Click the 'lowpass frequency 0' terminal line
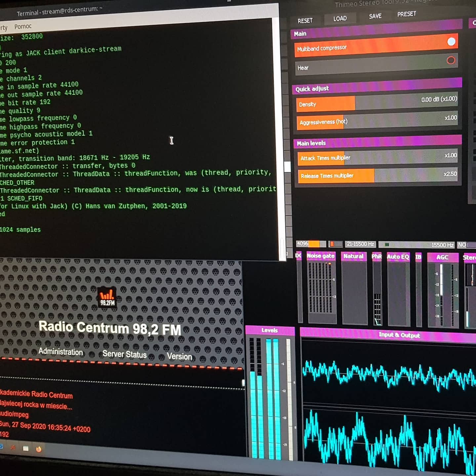 pos(38,118)
